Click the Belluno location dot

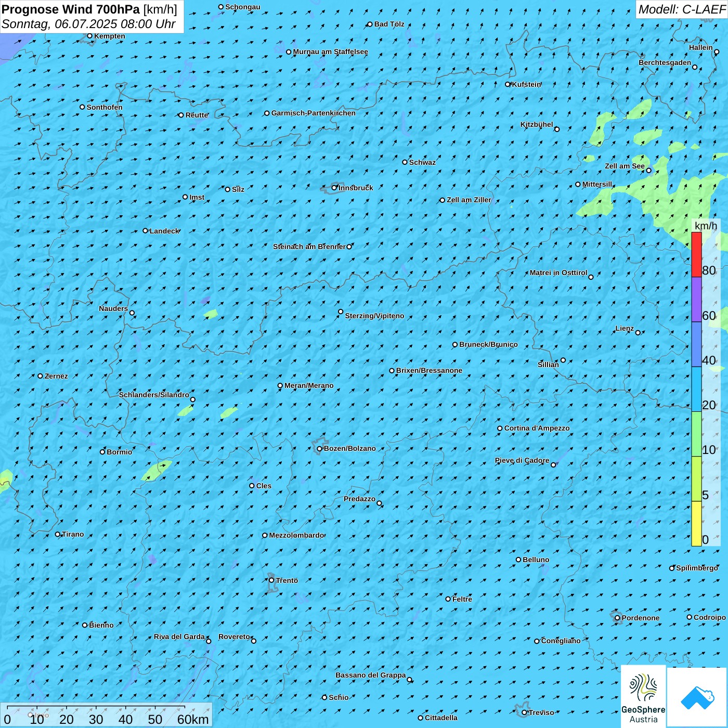coord(518,560)
